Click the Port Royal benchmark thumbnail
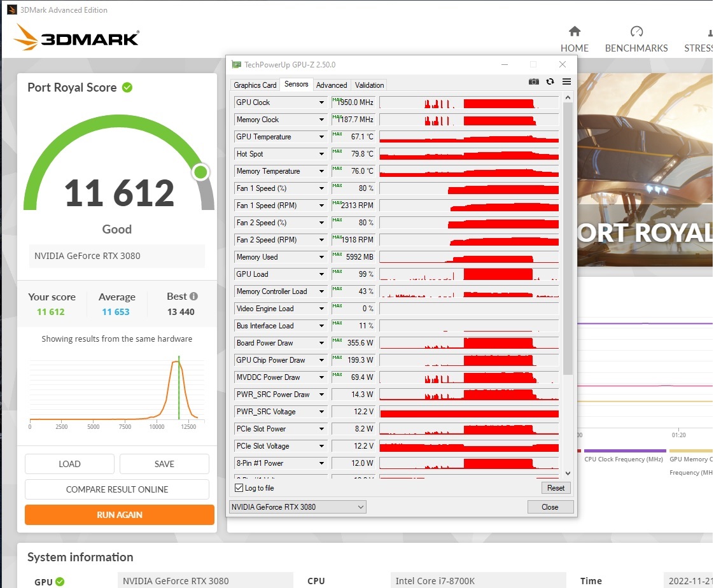 [x=645, y=170]
